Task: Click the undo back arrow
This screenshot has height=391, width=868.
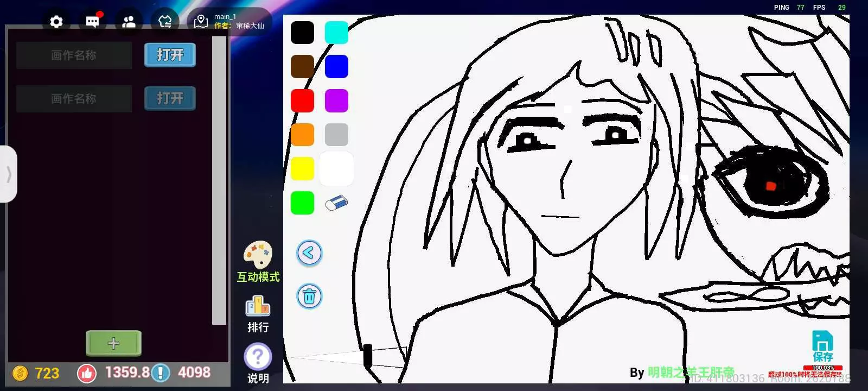Action: [309, 253]
